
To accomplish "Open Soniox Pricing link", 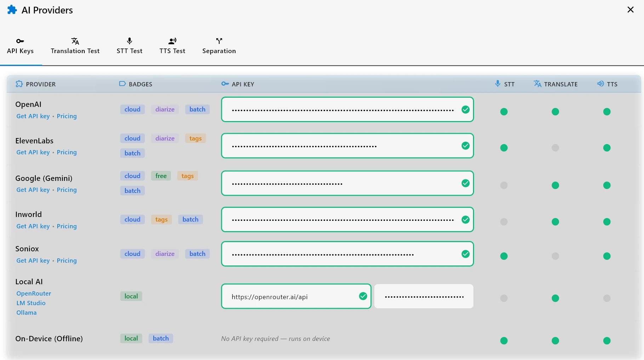I will pos(67,261).
